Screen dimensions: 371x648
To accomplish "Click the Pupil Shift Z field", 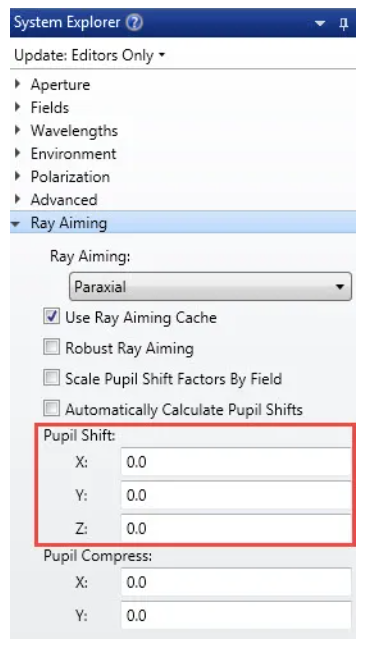I will pyautogui.click(x=236, y=528).
